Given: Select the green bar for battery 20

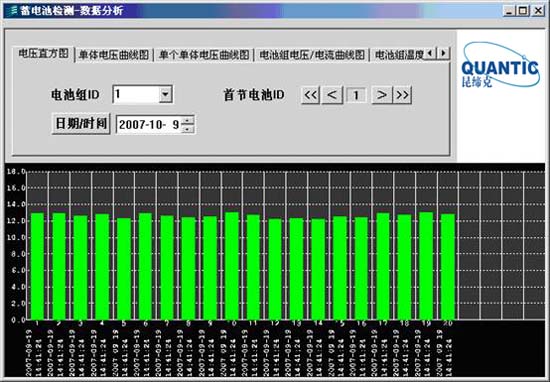Looking at the screenshot, I should tap(448, 267).
